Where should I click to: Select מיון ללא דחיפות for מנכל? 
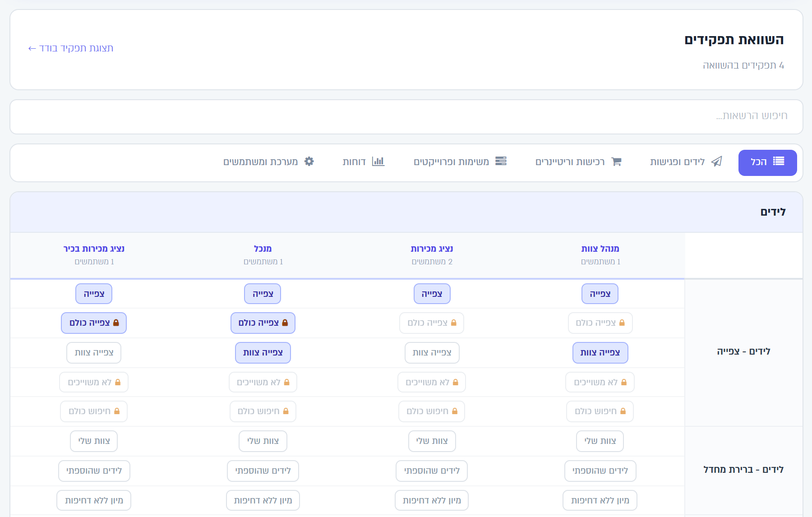(263, 500)
